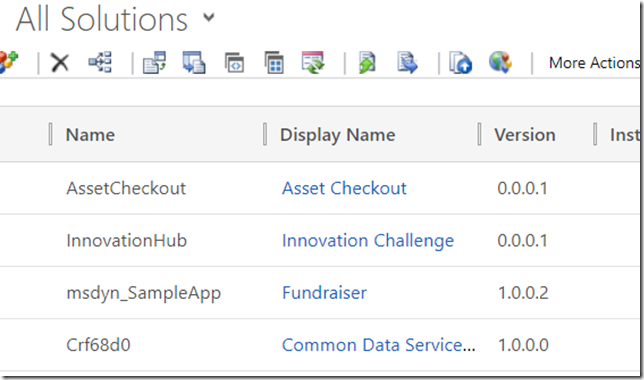Click version 0.0.0.1 in InnovationHub row
Image resolution: width=644 pixels, height=380 pixels.
(x=522, y=240)
